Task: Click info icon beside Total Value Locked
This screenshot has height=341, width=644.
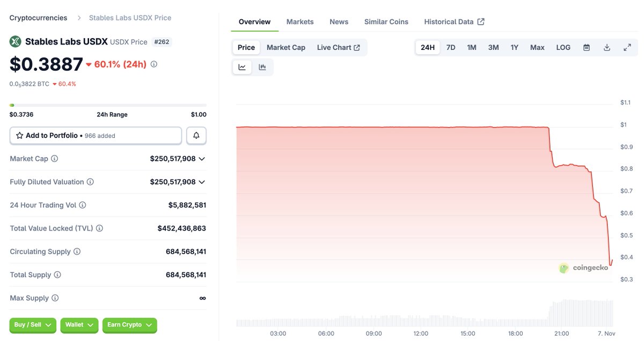Action: coord(99,228)
